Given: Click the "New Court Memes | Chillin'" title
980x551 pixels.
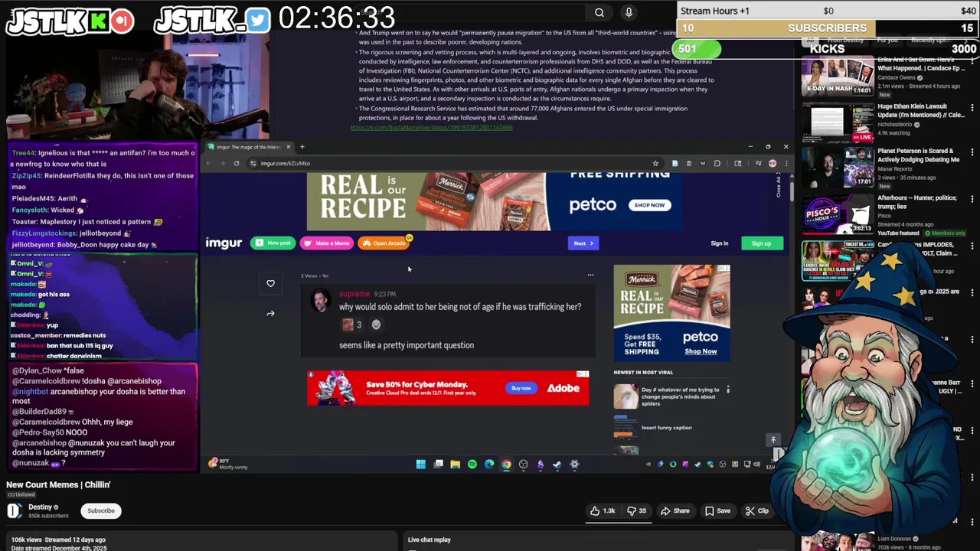Looking at the screenshot, I should pos(58,484).
